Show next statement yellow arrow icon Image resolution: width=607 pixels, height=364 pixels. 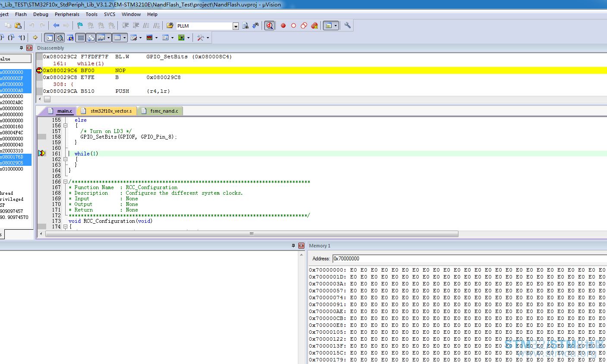pyautogui.click(x=35, y=38)
